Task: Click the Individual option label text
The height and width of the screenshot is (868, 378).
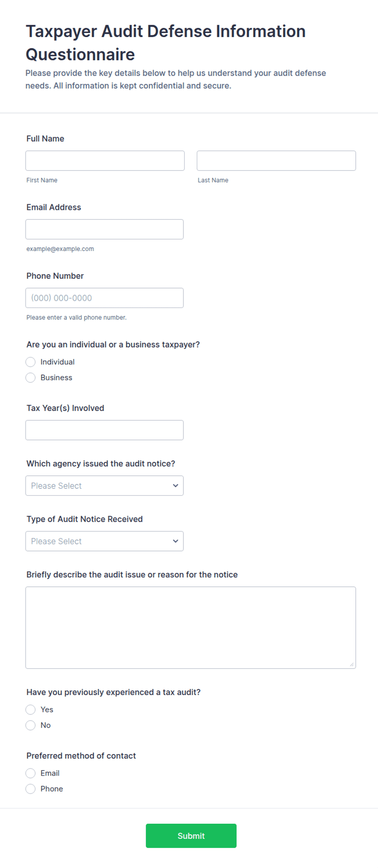Action: coord(57,362)
